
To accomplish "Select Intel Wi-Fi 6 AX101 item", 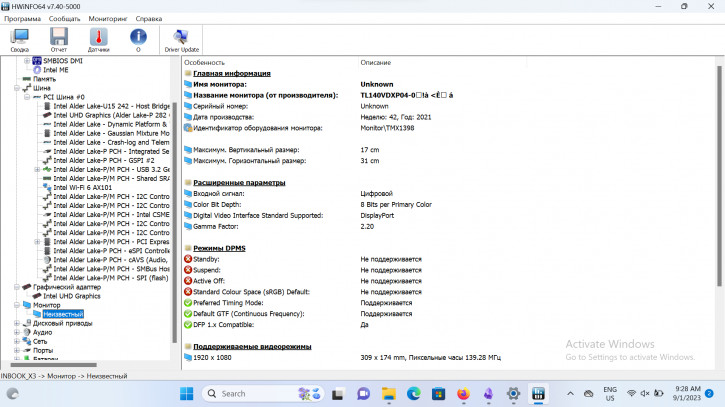I will (82, 187).
